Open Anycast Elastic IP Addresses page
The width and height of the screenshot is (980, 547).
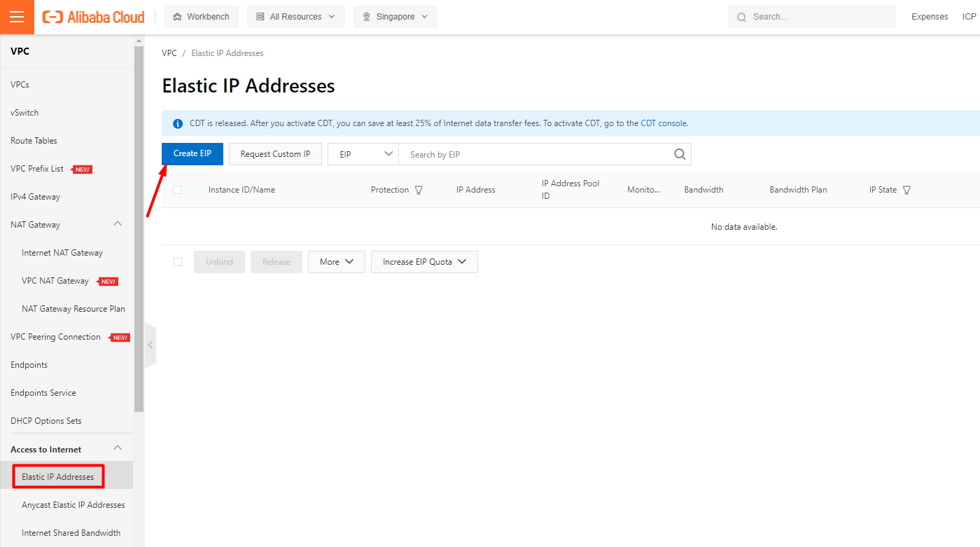click(x=73, y=505)
